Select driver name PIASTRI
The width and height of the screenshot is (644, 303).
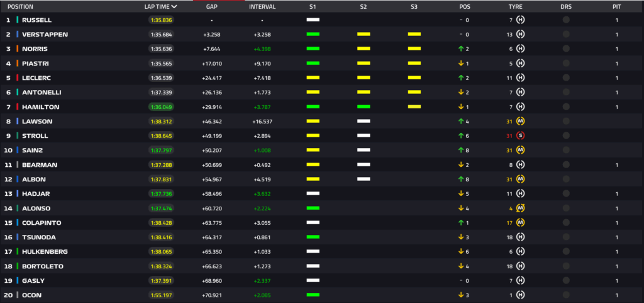pos(36,64)
